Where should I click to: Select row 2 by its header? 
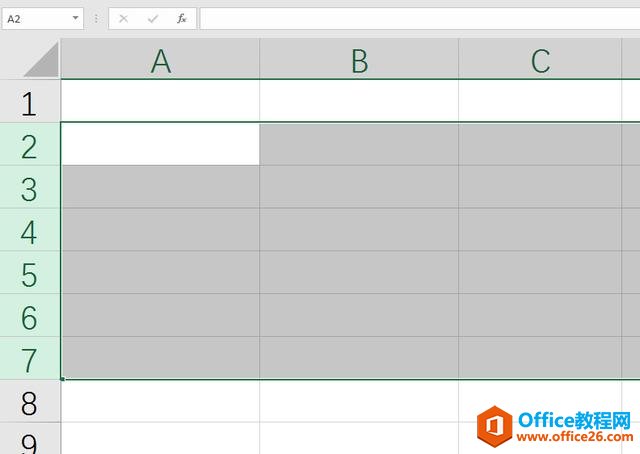point(29,146)
